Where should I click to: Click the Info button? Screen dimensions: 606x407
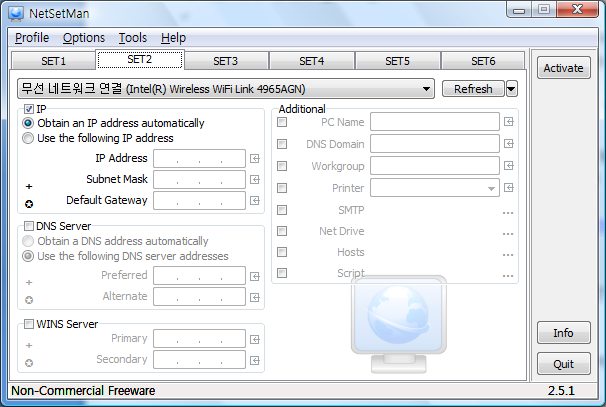pyautogui.click(x=563, y=333)
